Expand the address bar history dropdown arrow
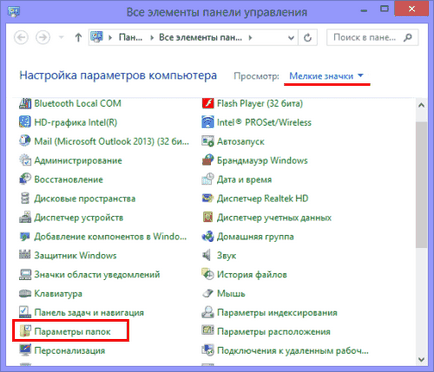This screenshot has width=434, height=372. tap(291, 38)
